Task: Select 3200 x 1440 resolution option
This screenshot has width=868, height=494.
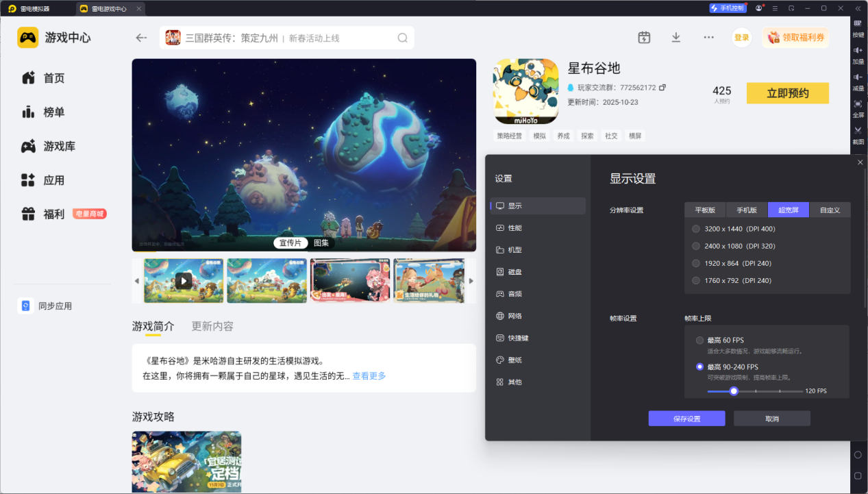Action: point(734,229)
